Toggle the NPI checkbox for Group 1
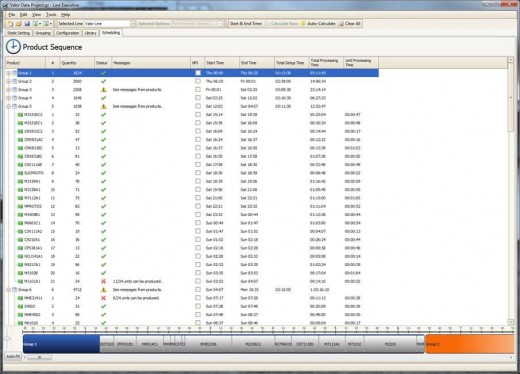520x374 pixels. [198, 73]
